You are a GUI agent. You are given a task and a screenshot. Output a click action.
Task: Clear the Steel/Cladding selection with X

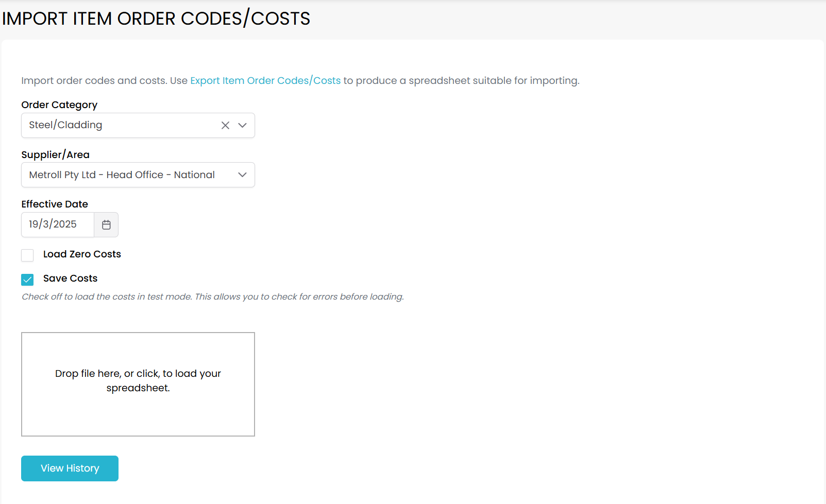[225, 126]
